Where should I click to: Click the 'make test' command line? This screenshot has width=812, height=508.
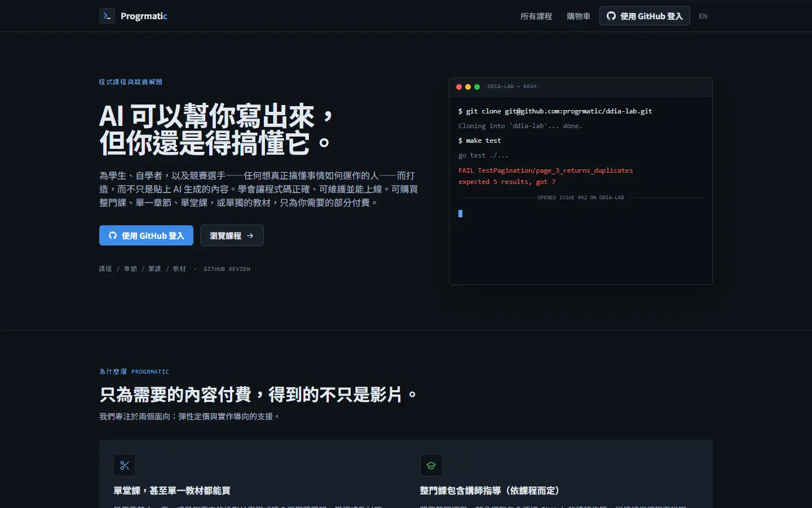point(480,141)
